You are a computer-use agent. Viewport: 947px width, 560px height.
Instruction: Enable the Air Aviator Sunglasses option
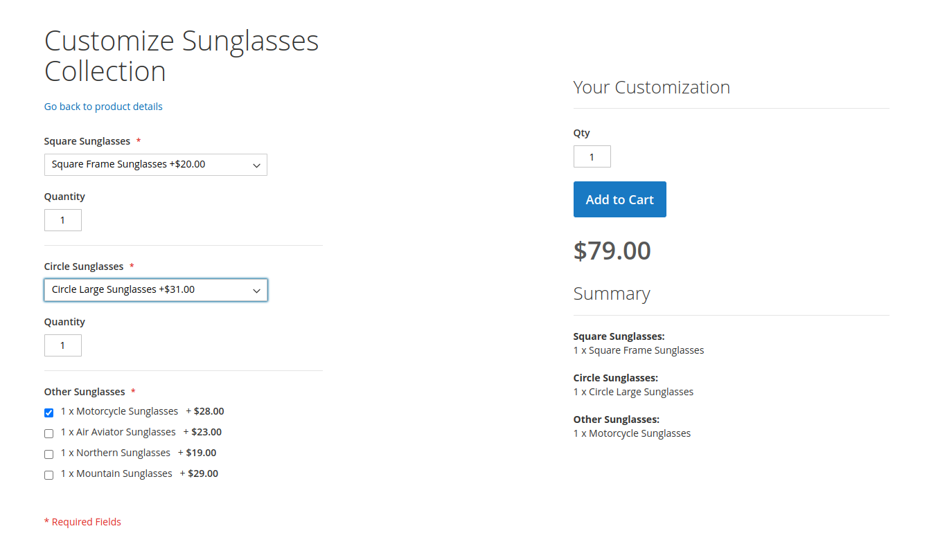(x=49, y=434)
